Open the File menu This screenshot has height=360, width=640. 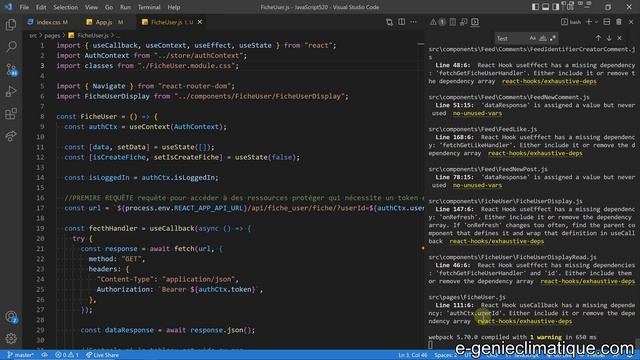tap(24, 7)
